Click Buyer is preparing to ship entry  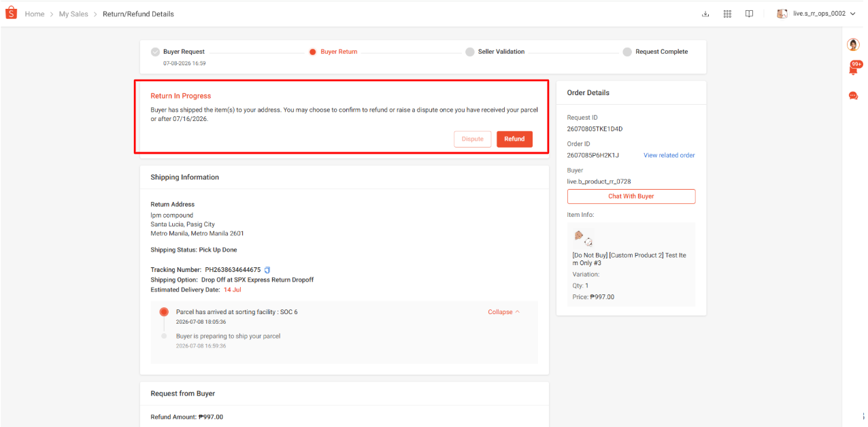[x=228, y=336]
